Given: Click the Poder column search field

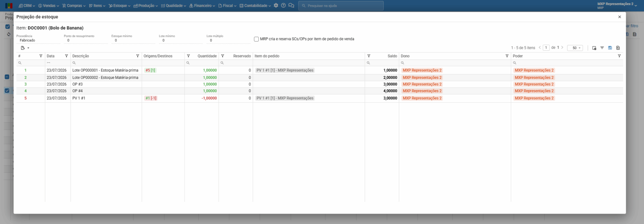Looking at the screenshot, I should (x=567, y=63).
